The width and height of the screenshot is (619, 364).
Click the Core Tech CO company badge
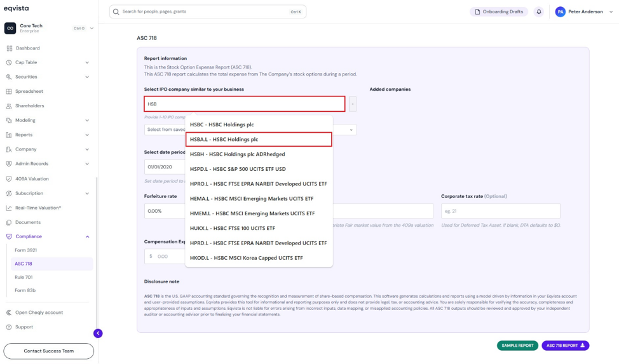point(10,28)
